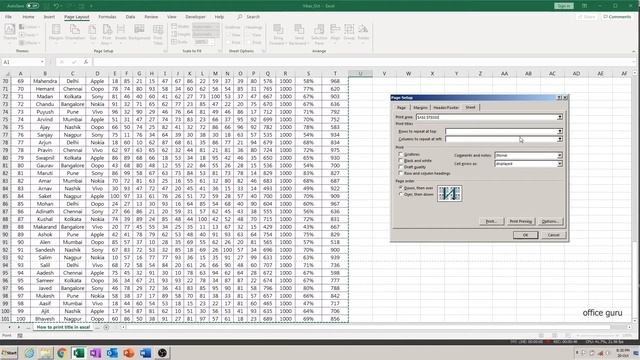The height and width of the screenshot is (360, 640).
Task: Open PowerPoint from the taskbar
Action: pyautogui.click(x=129, y=353)
